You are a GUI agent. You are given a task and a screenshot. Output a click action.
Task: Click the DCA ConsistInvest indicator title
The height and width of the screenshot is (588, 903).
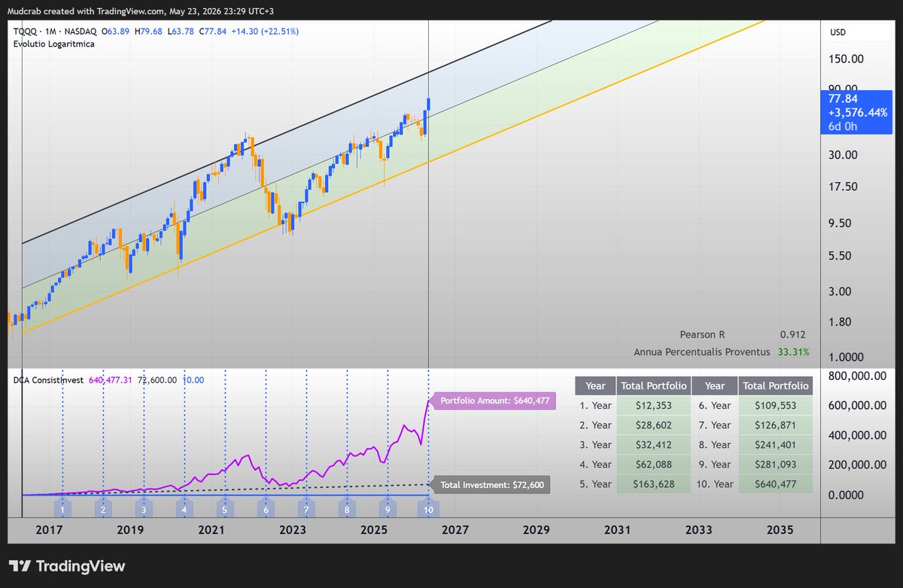[x=49, y=380]
